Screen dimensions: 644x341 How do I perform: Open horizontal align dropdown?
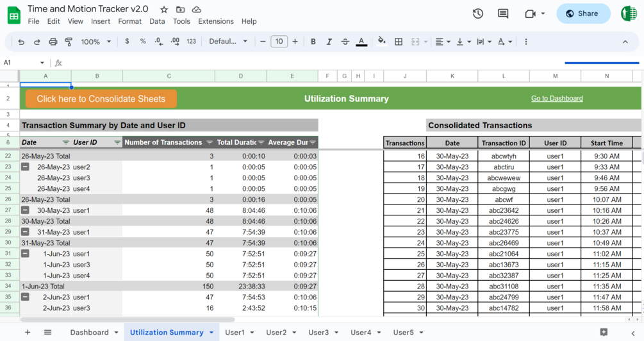(x=443, y=42)
